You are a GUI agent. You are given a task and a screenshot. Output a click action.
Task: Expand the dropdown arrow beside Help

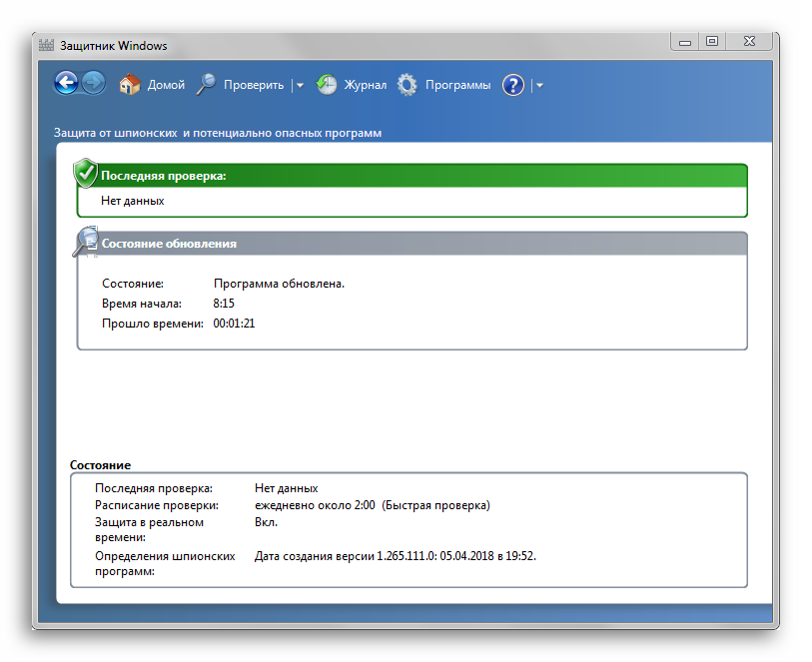coord(539,86)
